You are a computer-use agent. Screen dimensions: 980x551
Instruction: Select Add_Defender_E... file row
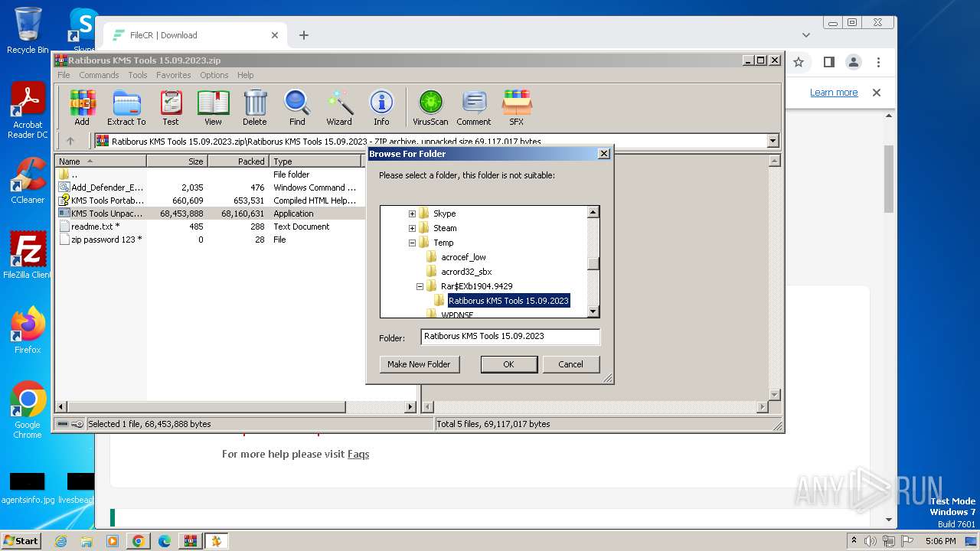pyautogui.click(x=209, y=187)
